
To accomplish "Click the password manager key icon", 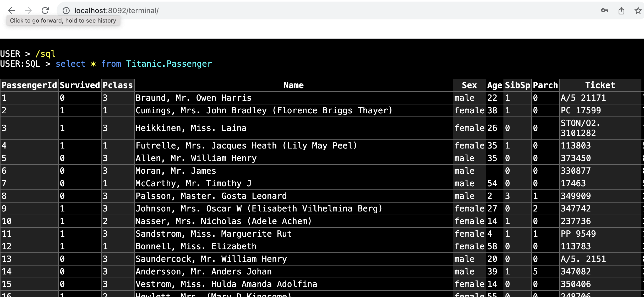I will [605, 10].
